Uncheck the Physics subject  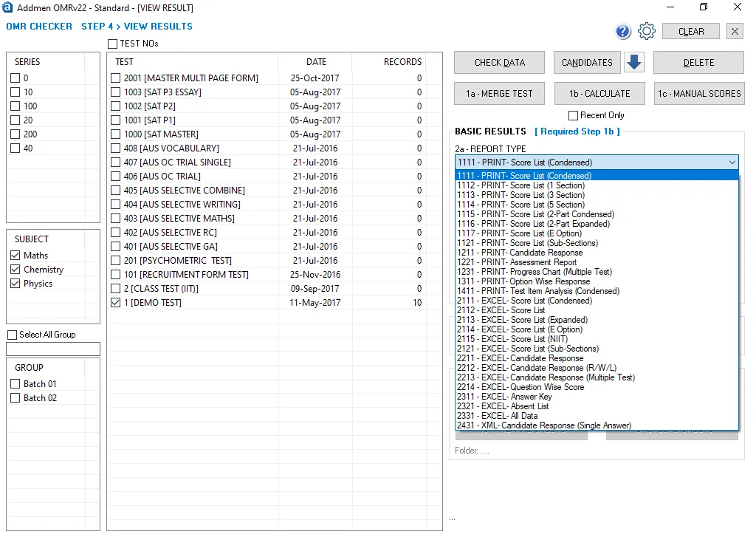click(x=16, y=283)
